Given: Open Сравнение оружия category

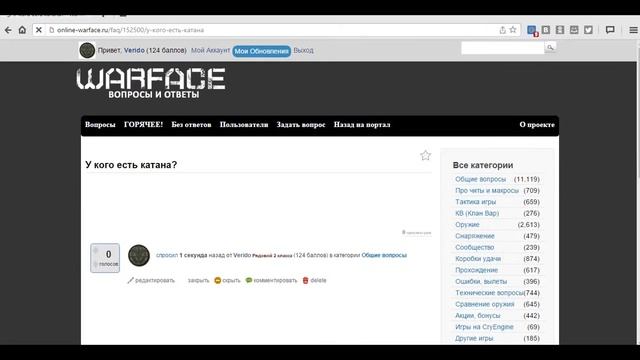Looking at the screenshot, I should tap(484, 304).
